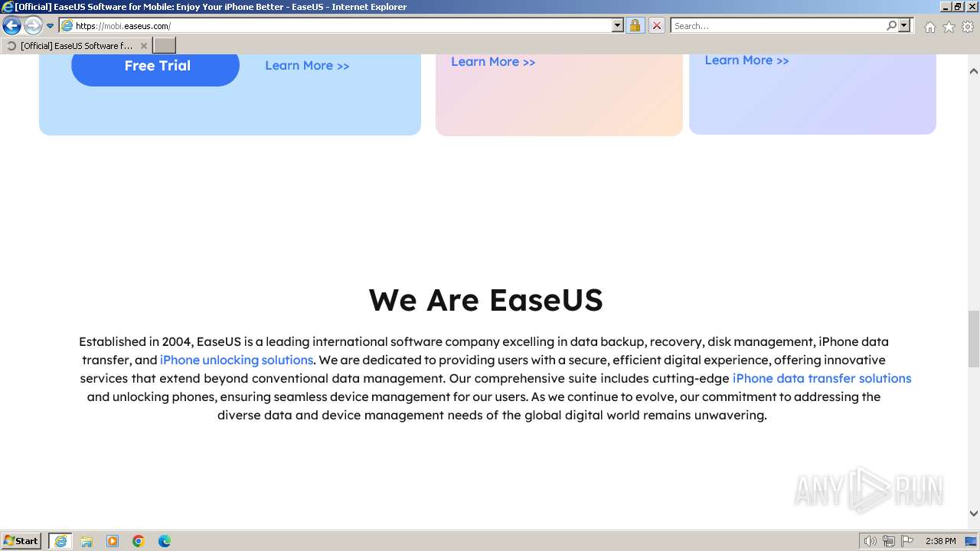This screenshot has width=980, height=551.
Task: Open the network tray icon
Action: 889,541
